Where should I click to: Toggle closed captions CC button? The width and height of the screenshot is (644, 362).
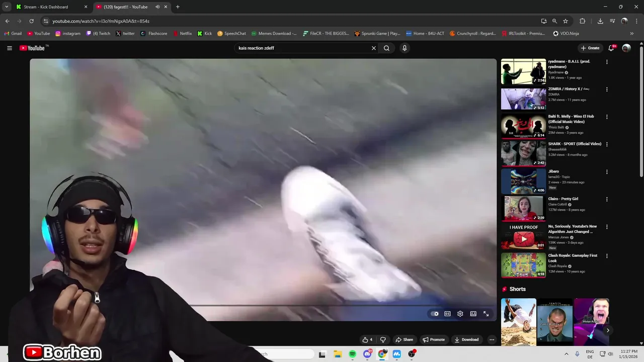pos(447,314)
